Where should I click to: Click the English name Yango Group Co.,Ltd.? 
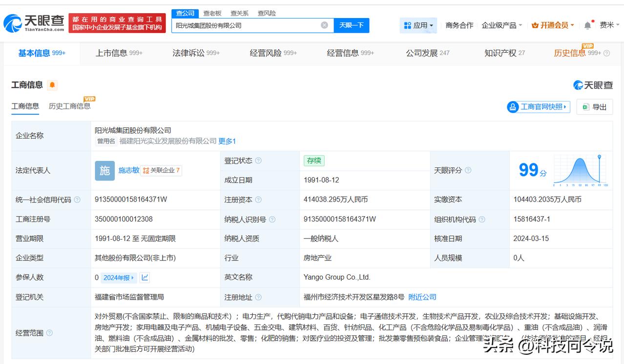coord(337,277)
